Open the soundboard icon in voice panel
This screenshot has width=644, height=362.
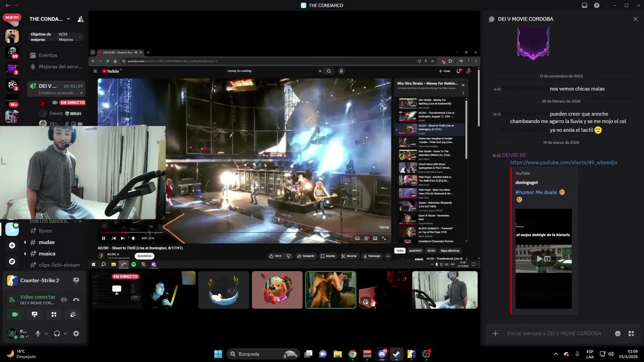coord(73,314)
